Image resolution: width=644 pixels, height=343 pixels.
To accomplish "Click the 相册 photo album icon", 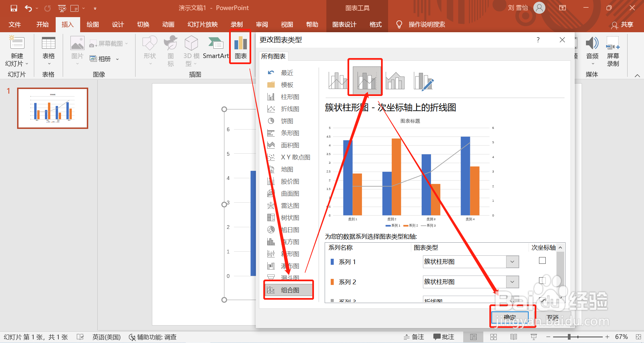I will [93, 59].
